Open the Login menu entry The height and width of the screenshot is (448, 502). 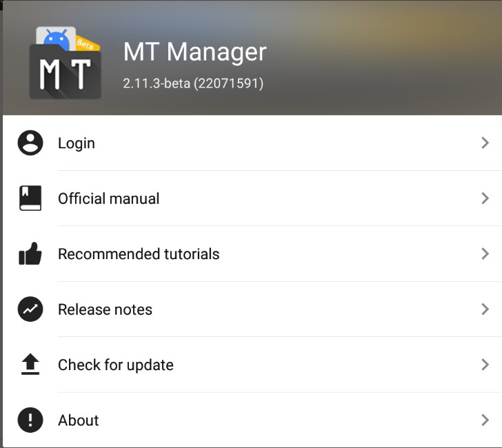point(77,143)
